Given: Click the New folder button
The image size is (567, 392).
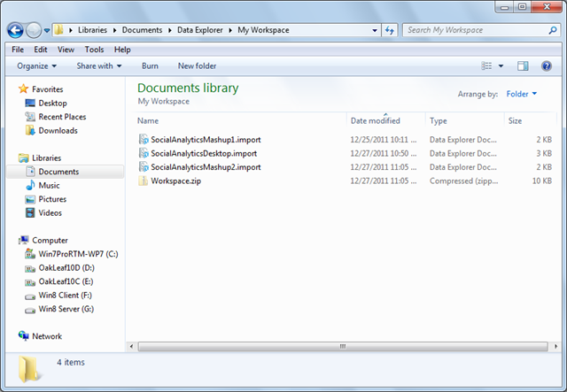Looking at the screenshot, I should point(197,66).
